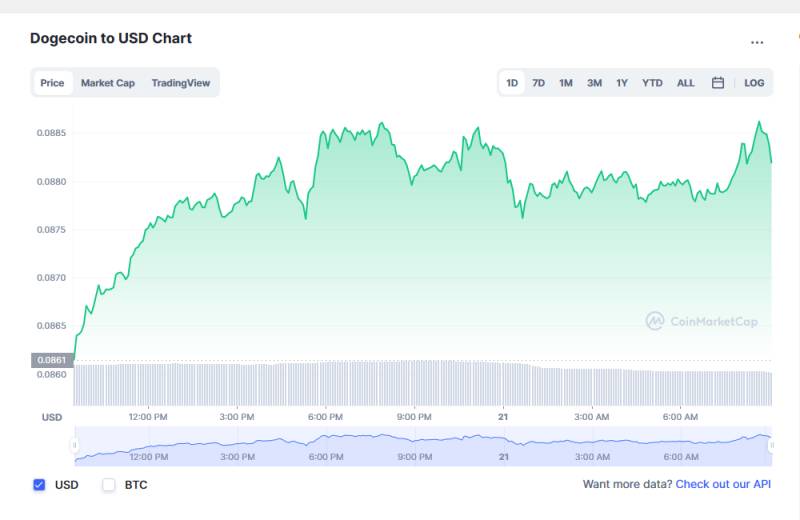
Task: Uncheck the USD currency checkbox
Action: (x=39, y=485)
